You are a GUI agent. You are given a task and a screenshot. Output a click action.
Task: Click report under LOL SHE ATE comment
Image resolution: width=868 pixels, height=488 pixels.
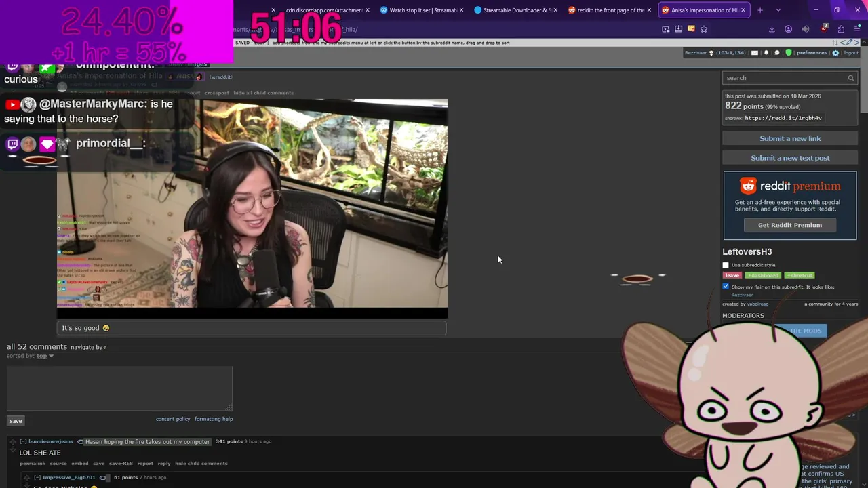[145, 464]
